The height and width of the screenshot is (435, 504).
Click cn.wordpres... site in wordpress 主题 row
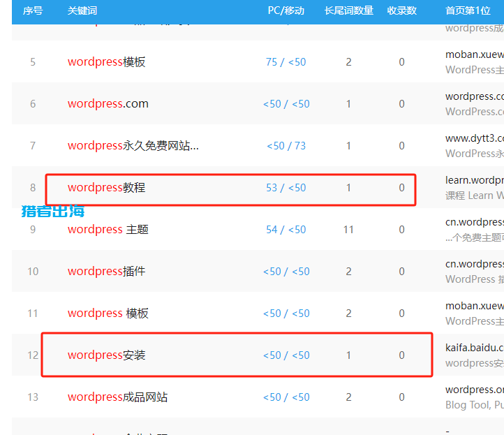pyautogui.click(x=475, y=222)
